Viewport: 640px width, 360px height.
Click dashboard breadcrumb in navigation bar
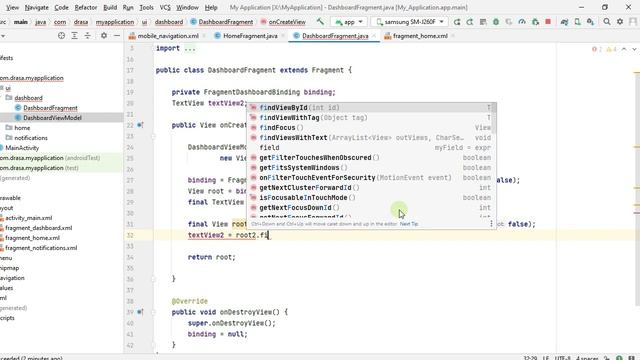(x=169, y=22)
